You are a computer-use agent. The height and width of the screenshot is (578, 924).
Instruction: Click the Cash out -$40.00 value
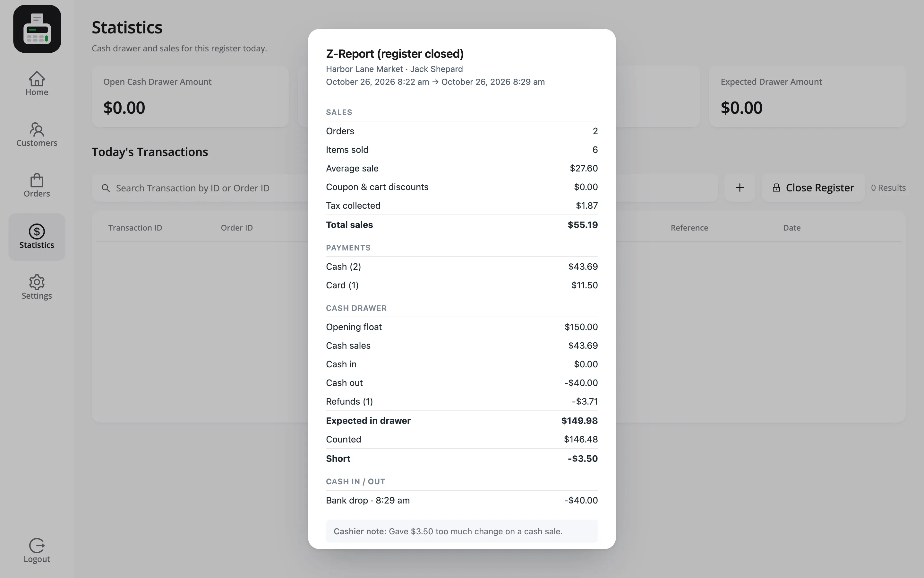click(581, 383)
